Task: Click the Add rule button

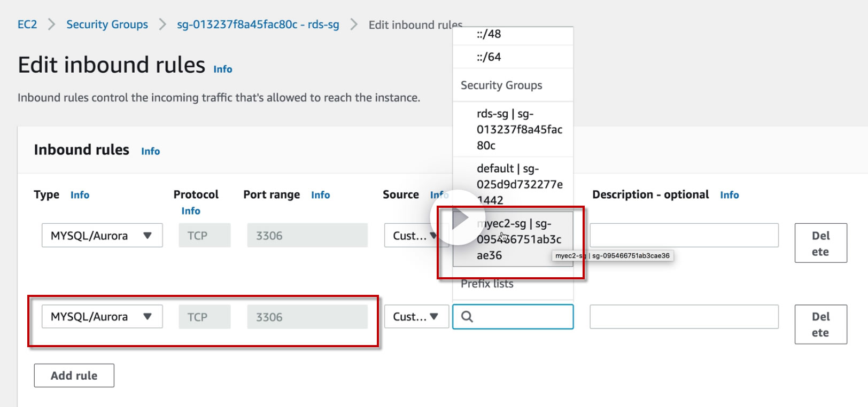Action: point(74,375)
